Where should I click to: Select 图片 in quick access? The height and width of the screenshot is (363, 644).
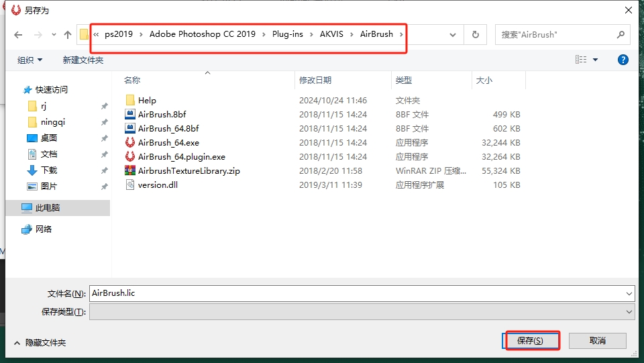(48, 186)
